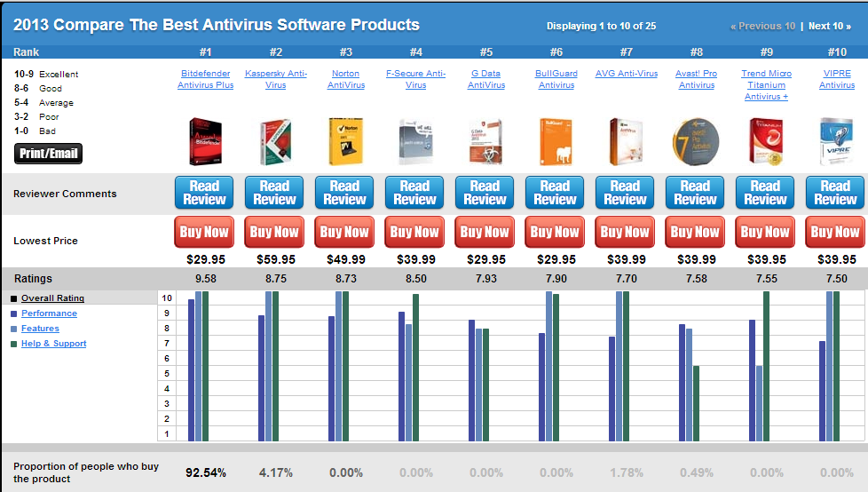The width and height of the screenshot is (868, 492).
Task: Select the Norton AntiVirus yellow box image
Action: tap(344, 141)
